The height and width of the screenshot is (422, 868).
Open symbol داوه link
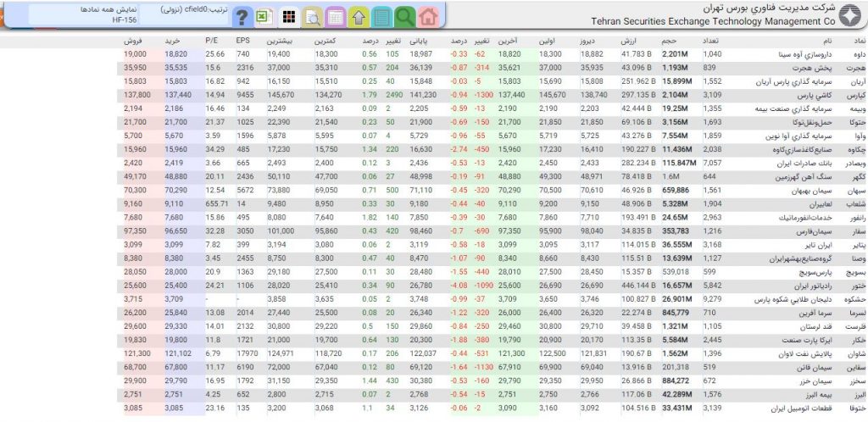(858, 54)
